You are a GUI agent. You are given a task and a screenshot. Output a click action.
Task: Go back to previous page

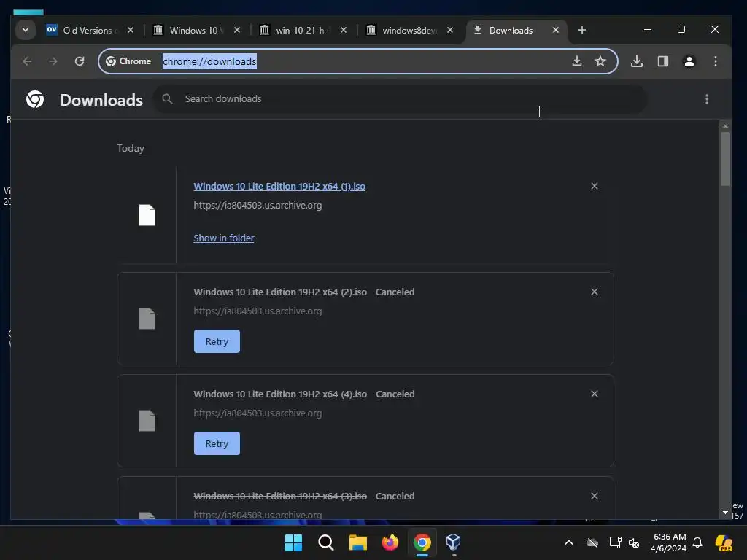(x=27, y=61)
